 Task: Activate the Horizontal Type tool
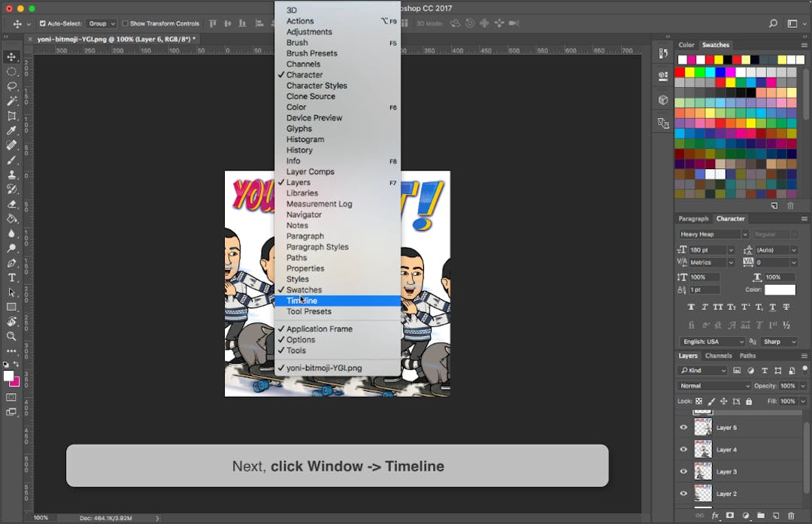click(11, 277)
